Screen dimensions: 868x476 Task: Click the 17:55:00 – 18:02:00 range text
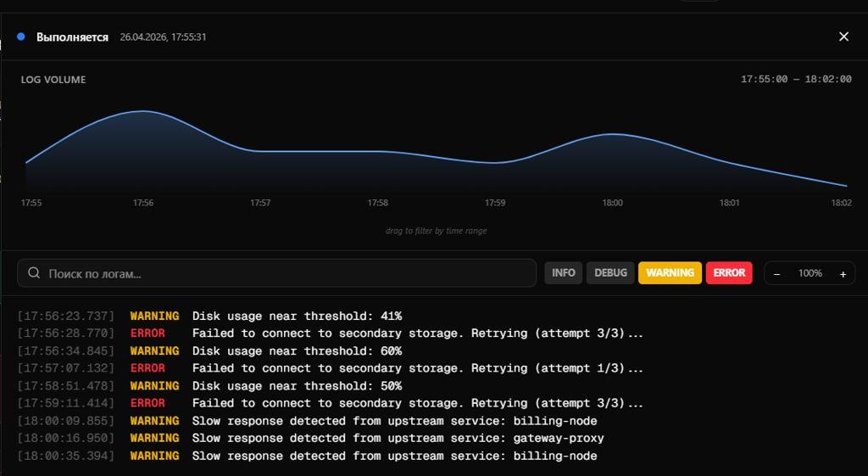tap(796, 79)
